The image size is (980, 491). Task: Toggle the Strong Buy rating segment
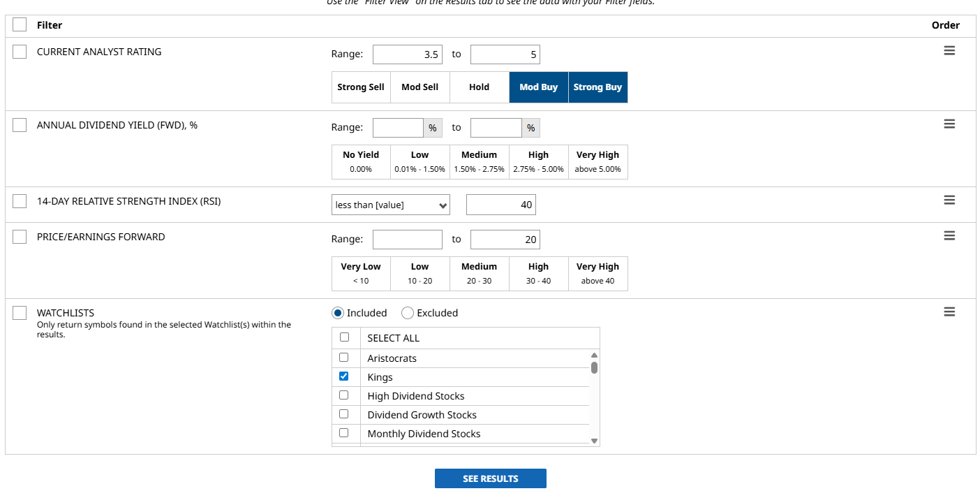coord(597,87)
